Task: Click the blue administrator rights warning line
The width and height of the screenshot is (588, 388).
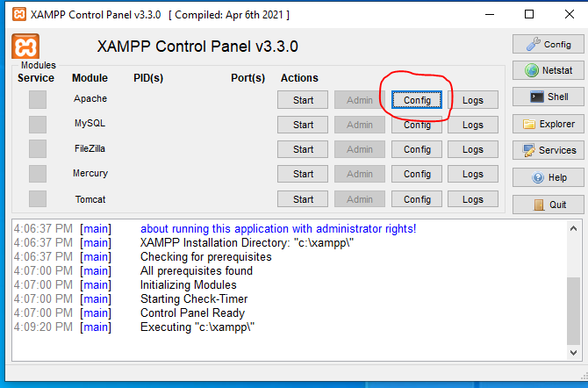Action: coord(278,228)
